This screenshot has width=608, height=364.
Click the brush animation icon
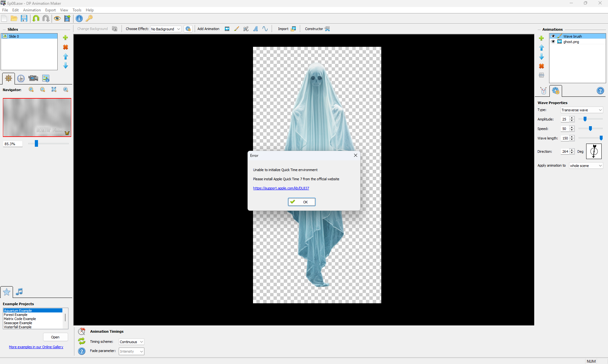point(237,29)
